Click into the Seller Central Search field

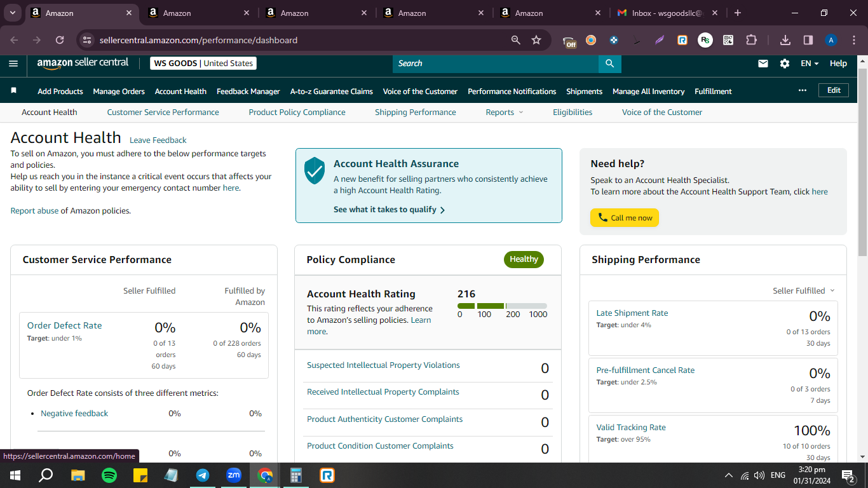click(x=496, y=64)
